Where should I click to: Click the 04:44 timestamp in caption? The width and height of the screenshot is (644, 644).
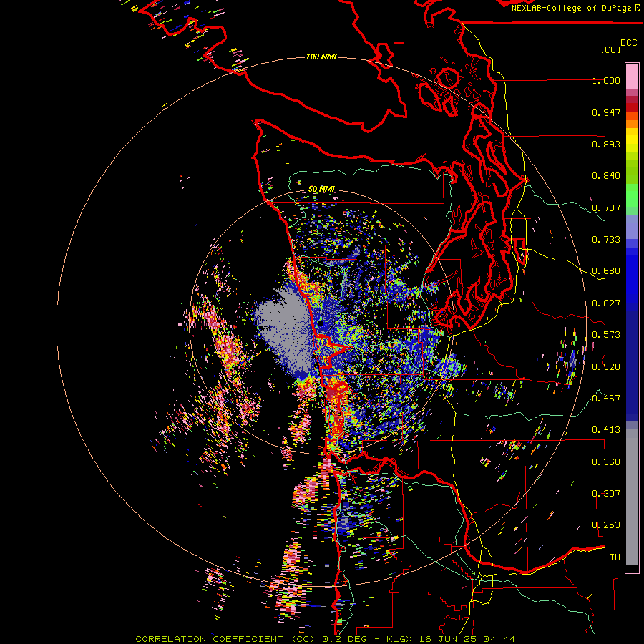499,639
